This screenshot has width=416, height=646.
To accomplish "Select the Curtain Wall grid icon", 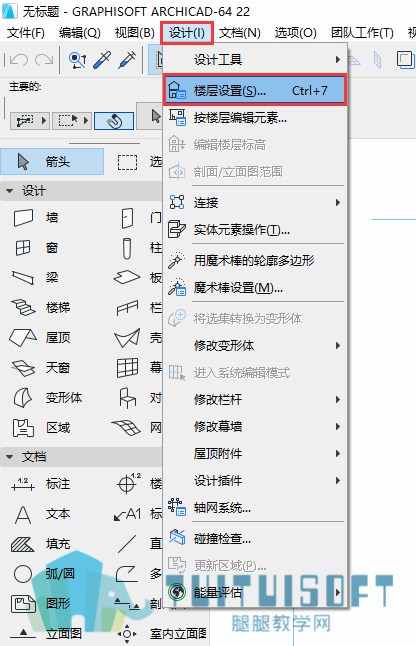I will (127, 367).
